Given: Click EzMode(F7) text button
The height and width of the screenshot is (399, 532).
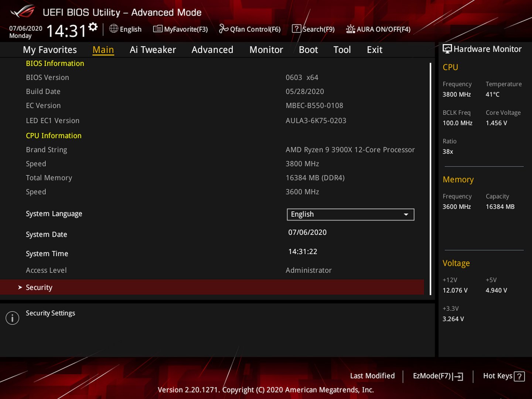Looking at the screenshot, I should pos(432,376).
